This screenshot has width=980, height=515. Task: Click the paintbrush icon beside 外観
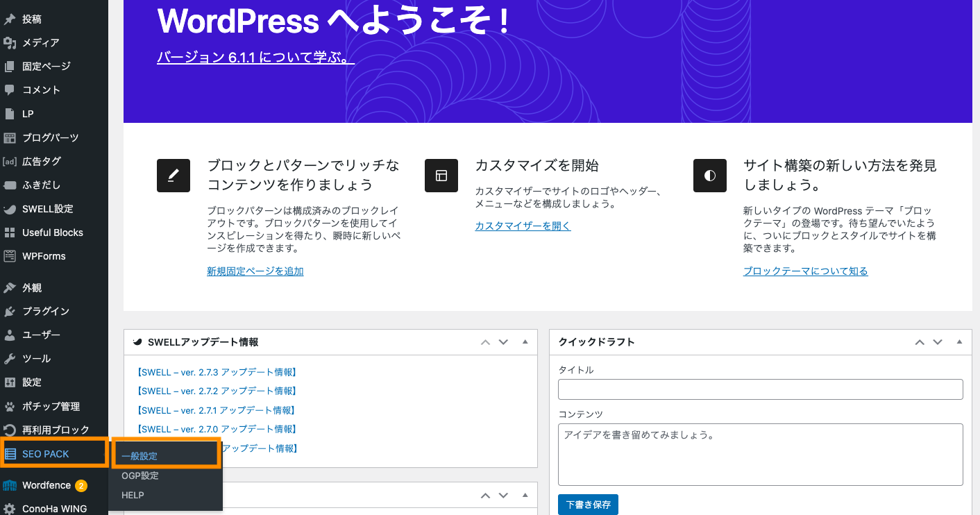point(10,287)
